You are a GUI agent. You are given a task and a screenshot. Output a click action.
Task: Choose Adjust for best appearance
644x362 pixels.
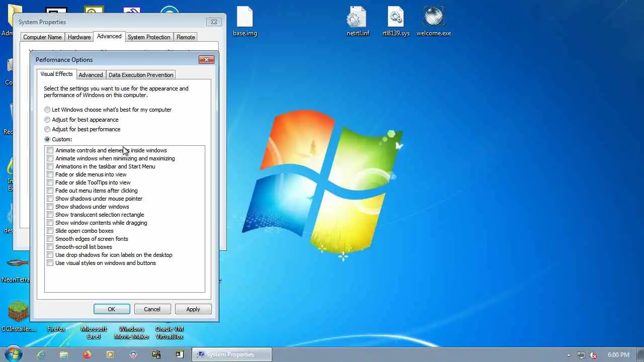click(82, 120)
